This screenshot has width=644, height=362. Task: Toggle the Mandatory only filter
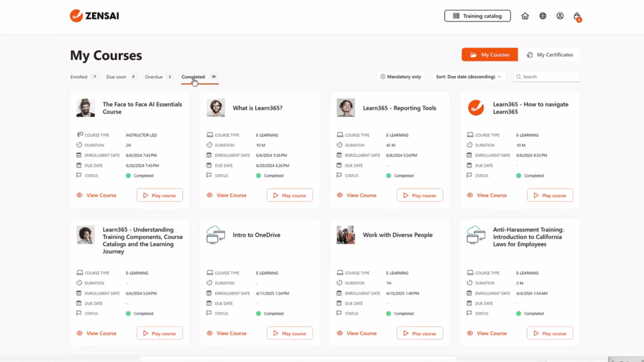pyautogui.click(x=400, y=77)
